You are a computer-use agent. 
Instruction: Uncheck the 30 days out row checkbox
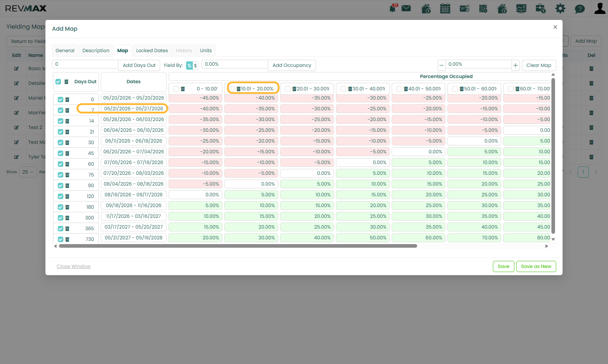(x=61, y=143)
